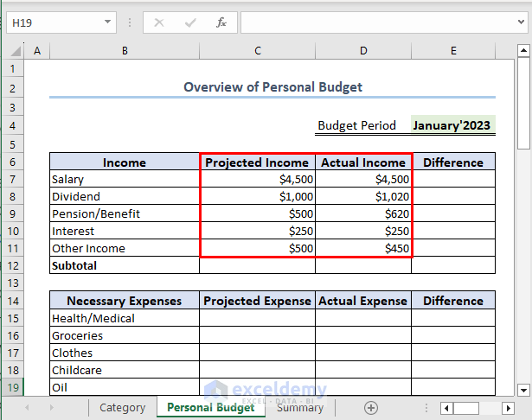
Task: Click the Income table Difference header
Action: pyautogui.click(x=453, y=162)
